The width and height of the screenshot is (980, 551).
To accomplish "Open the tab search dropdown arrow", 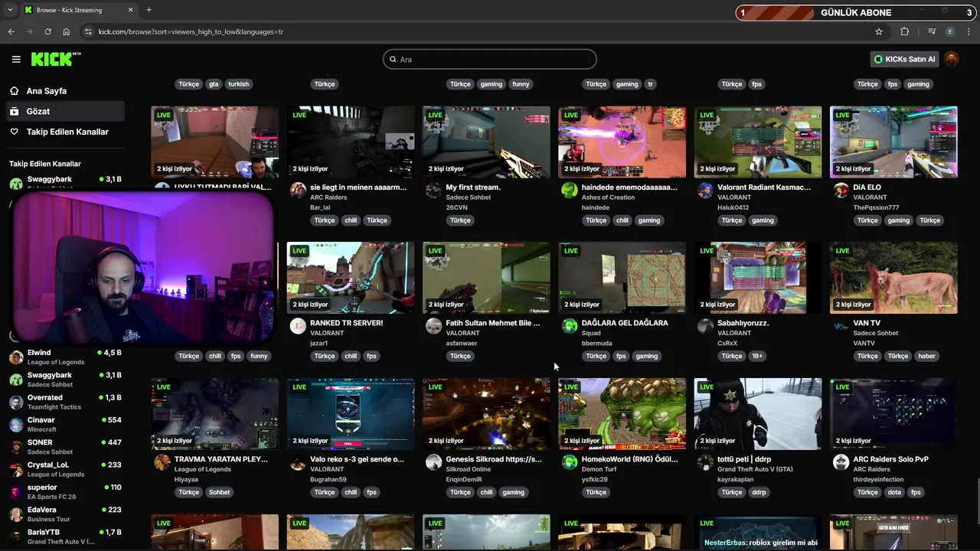I will [x=10, y=10].
